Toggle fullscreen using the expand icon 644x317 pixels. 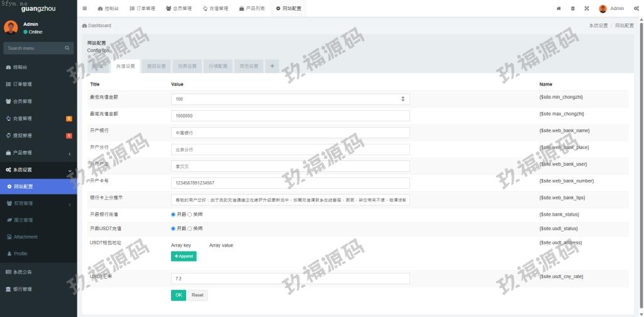(586, 8)
